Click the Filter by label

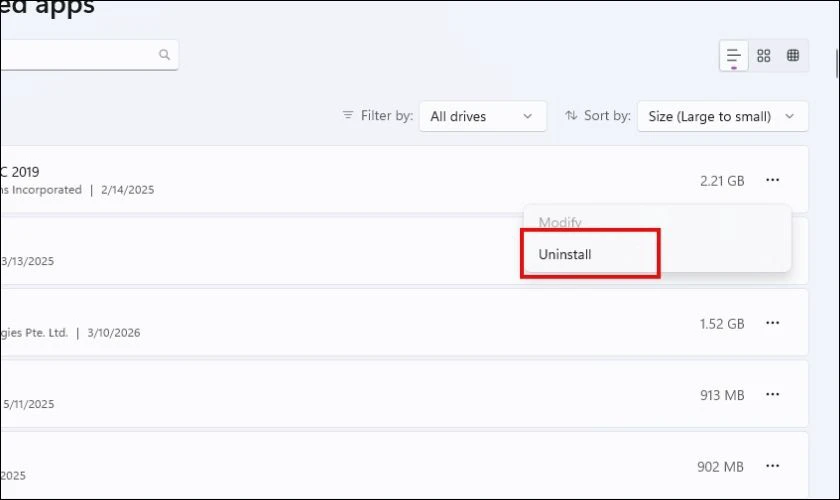(x=387, y=115)
